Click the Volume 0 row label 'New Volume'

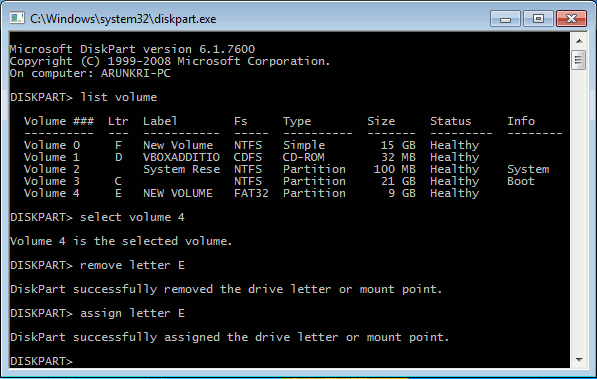[178, 145]
